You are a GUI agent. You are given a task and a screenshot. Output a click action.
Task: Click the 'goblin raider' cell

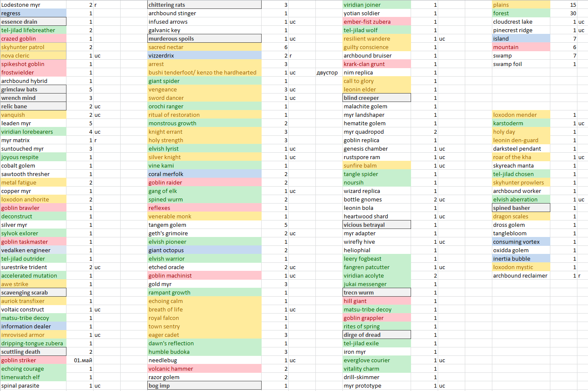[x=204, y=182]
